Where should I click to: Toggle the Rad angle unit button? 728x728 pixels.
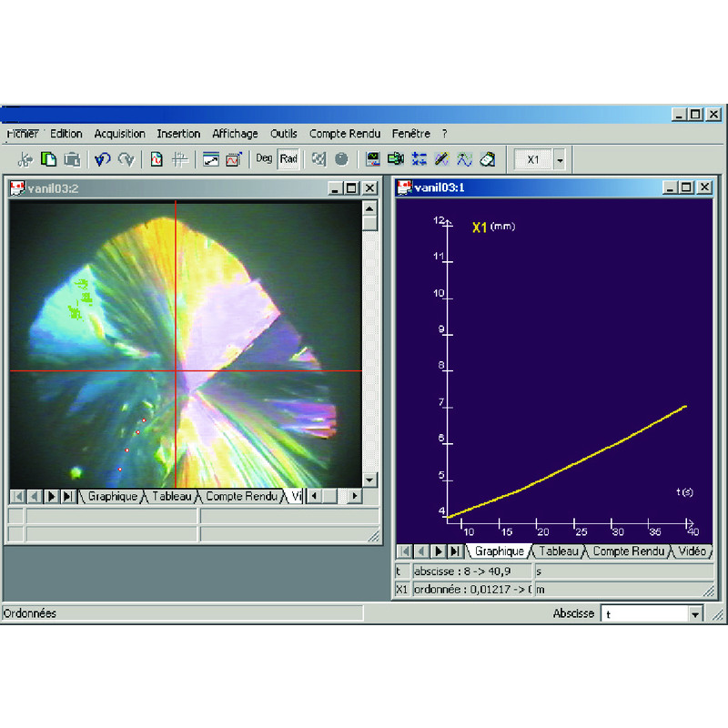288,159
